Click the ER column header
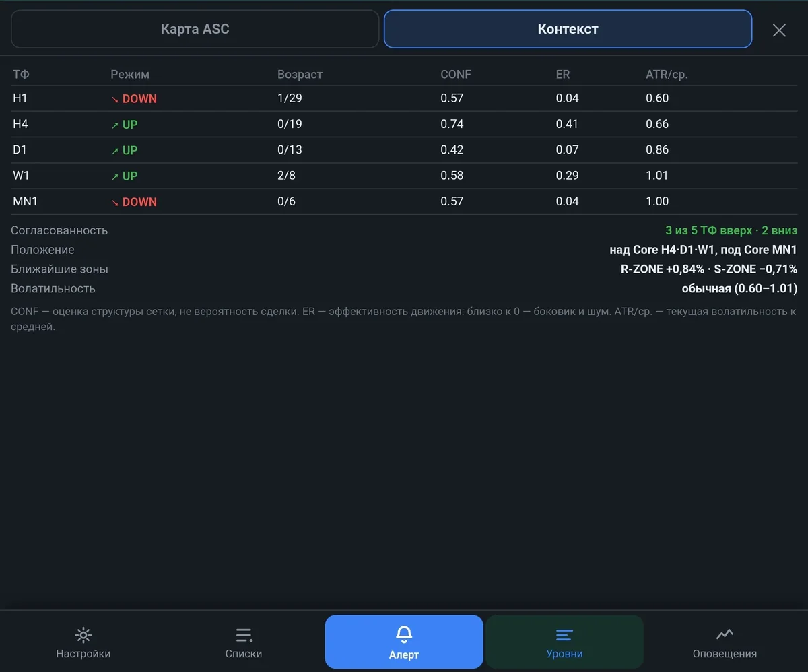808x672 pixels. coord(563,74)
